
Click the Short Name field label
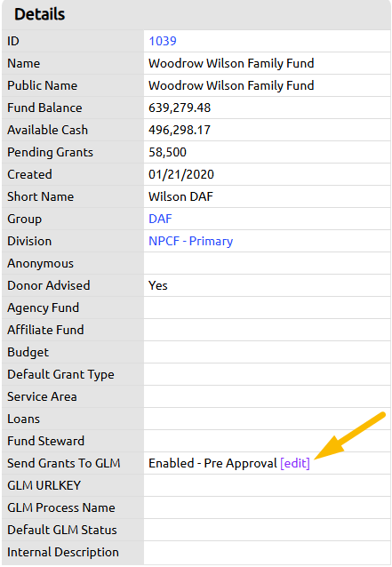[x=41, y=196]
